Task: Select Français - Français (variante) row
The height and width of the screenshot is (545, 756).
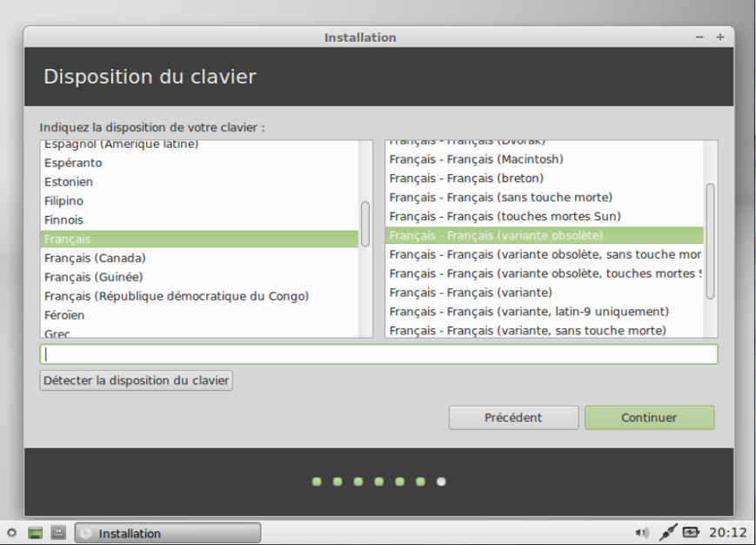Action: [x=545, y=293]
